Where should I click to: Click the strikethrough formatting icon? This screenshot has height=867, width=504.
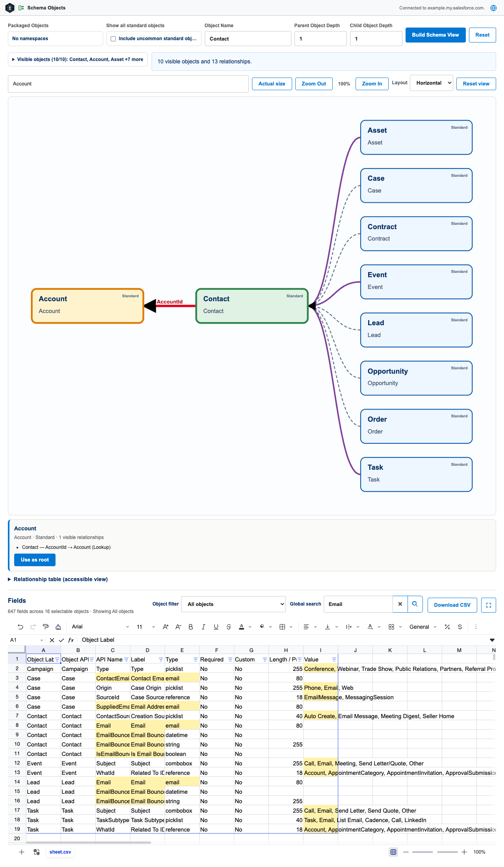coord(229,627)
